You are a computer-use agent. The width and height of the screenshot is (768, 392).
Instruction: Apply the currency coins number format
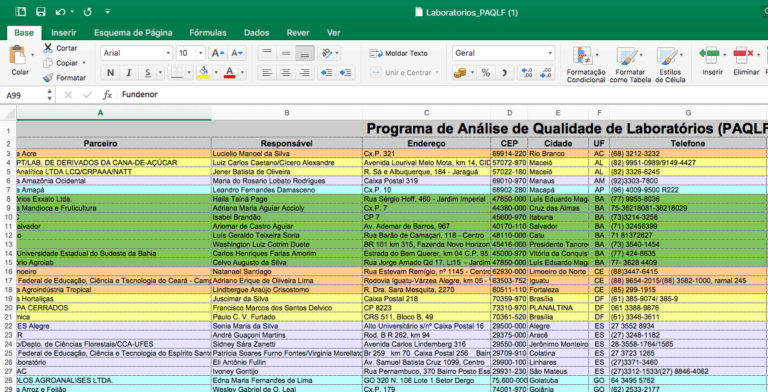(460, 73)
